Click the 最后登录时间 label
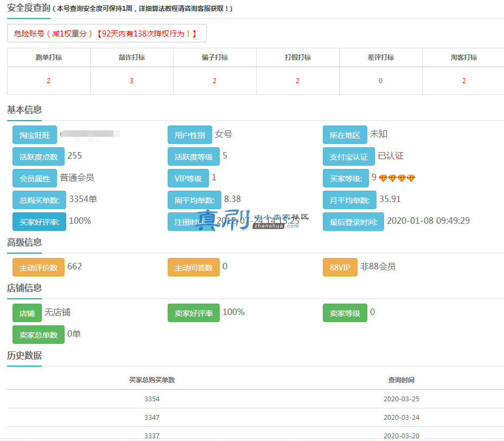Image resolution: width=504 pixels, height=441 pixels. tap(354, 222)
